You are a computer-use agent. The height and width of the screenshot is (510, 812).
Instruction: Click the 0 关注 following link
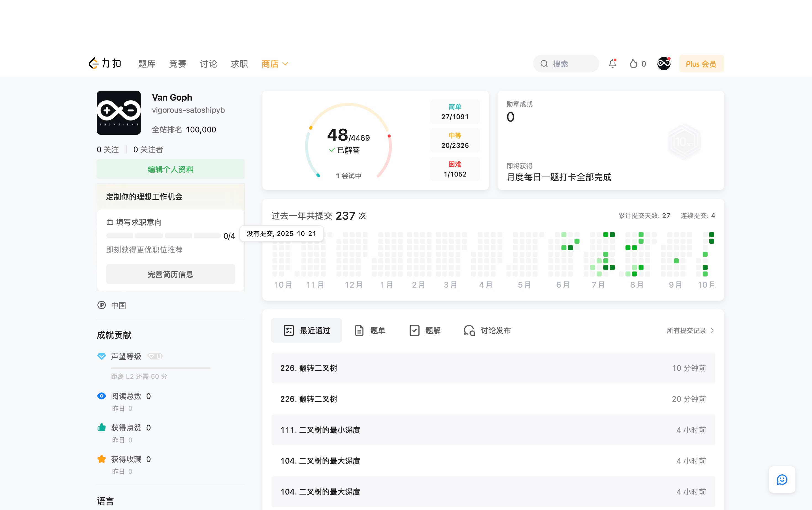coord(107,149)
